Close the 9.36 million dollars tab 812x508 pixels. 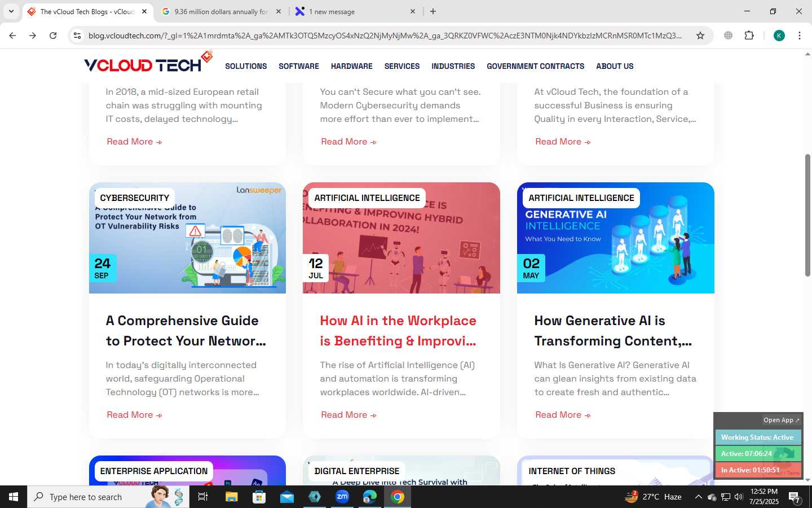click(279, 11)
